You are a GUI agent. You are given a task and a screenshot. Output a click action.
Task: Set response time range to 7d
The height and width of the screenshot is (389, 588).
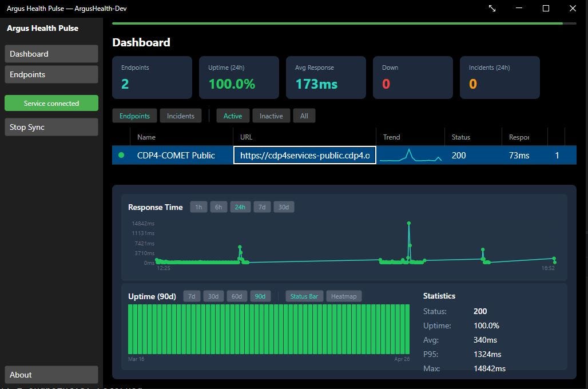point(262,207)
